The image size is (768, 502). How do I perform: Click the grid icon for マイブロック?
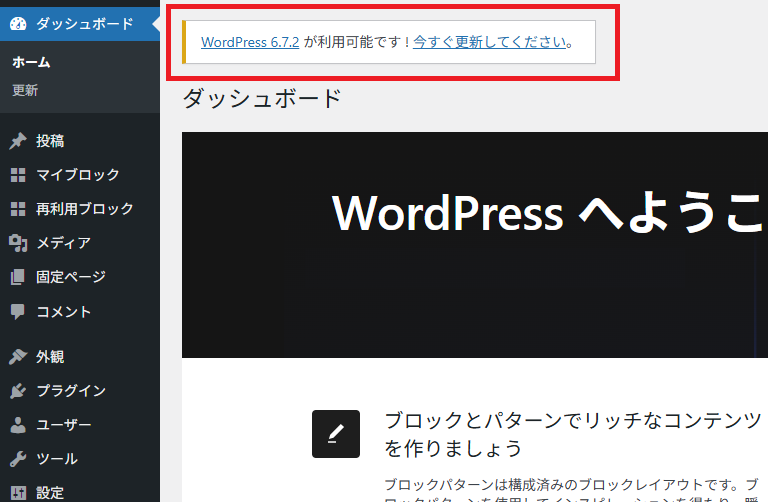[17, 175]
